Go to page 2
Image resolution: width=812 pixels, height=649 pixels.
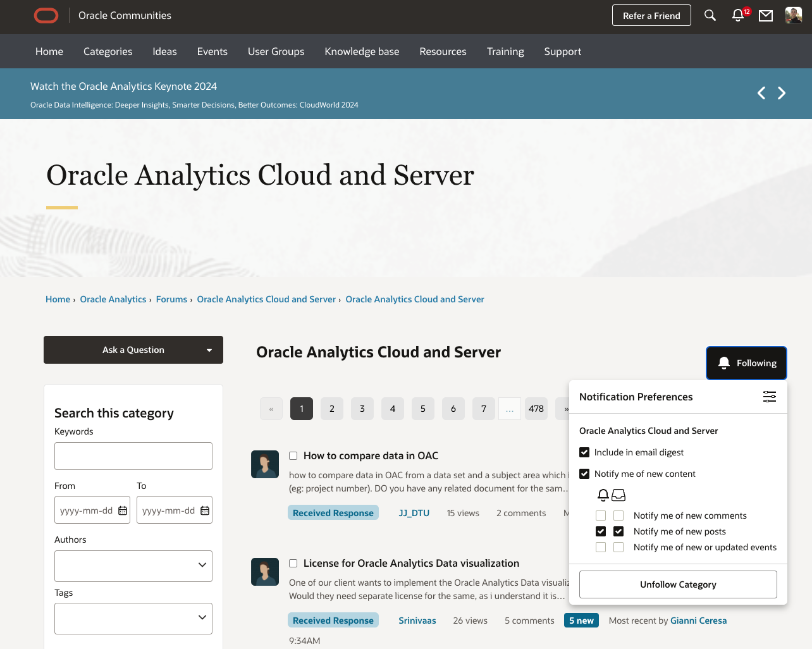pos(332,409)
